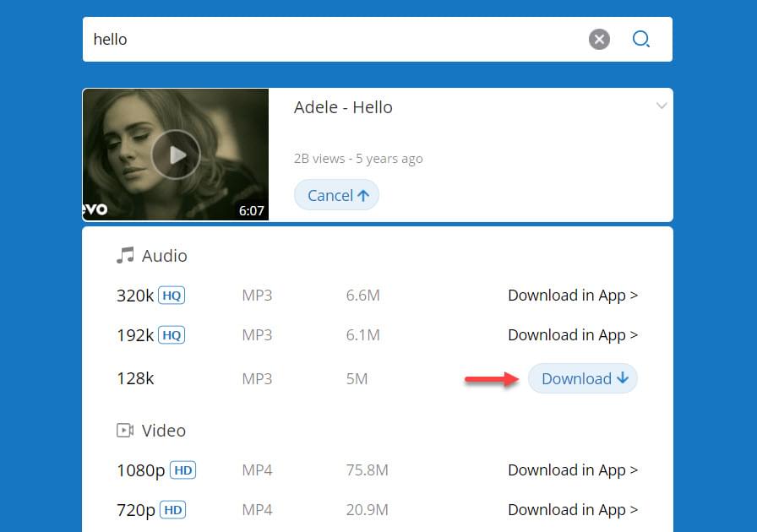
Task: Click the Video section camera icon
Action: (125, 430)
